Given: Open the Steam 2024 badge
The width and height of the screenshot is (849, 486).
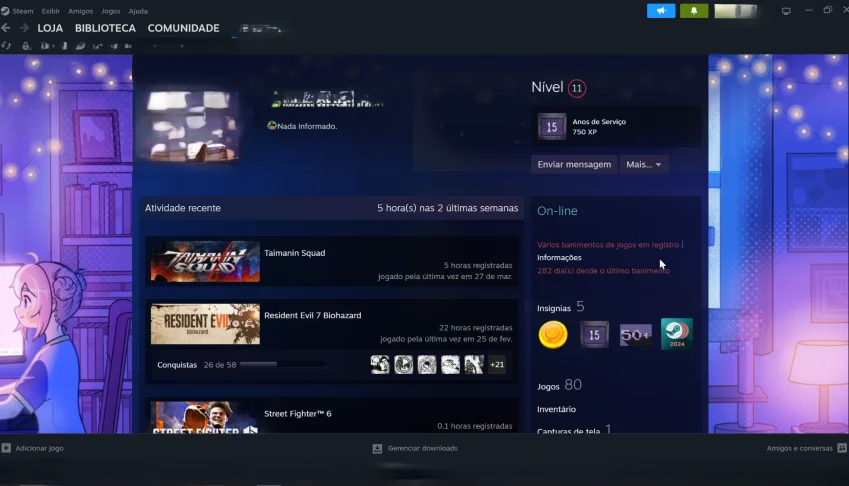Looking at the screenshot, I should (x=677, y=334).
